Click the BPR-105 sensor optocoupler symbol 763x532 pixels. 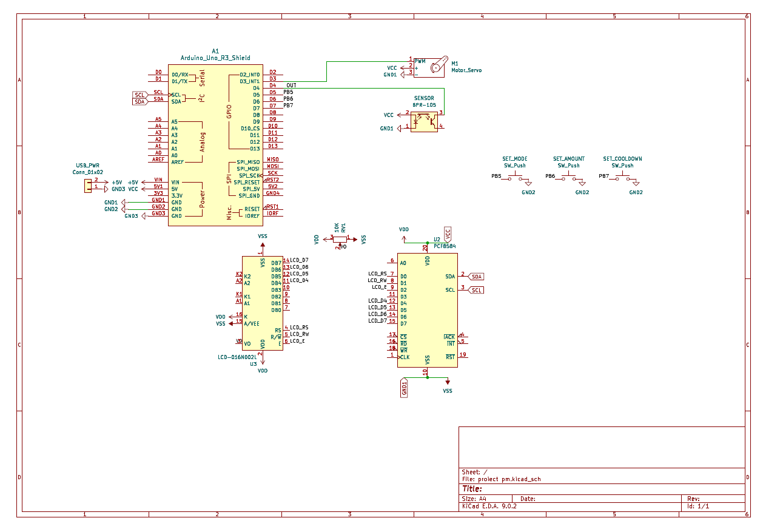[x=424, y=121]
